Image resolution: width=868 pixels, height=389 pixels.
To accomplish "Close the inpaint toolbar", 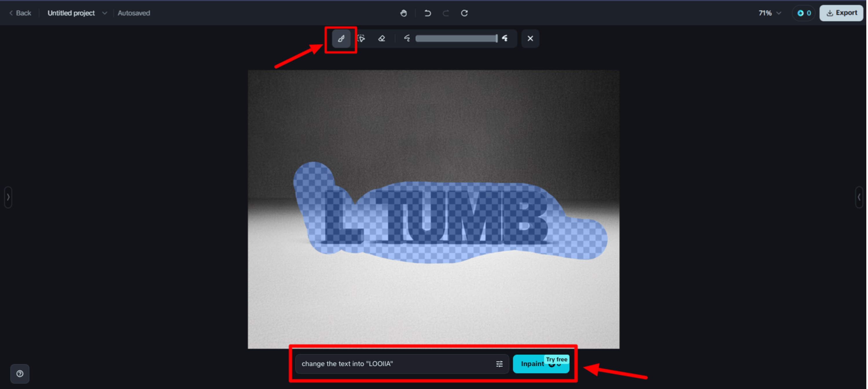I will coord(530,39).
